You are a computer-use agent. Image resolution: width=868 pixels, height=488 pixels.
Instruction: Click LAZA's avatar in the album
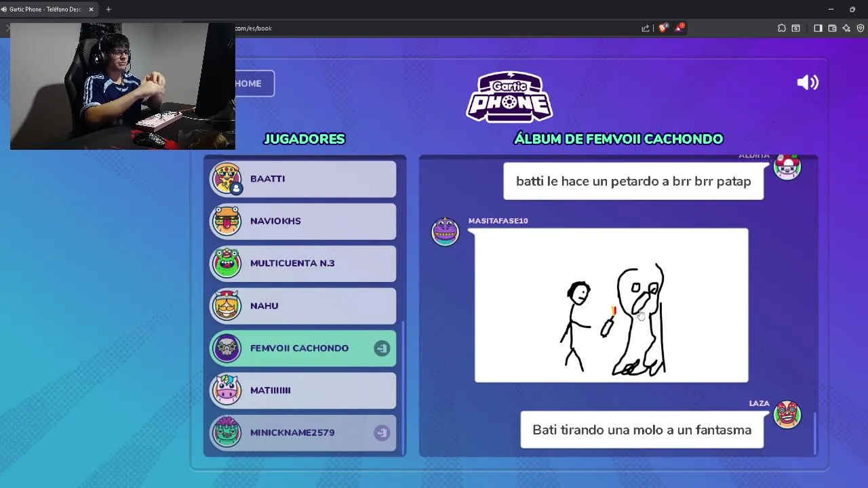coord(787,414)
